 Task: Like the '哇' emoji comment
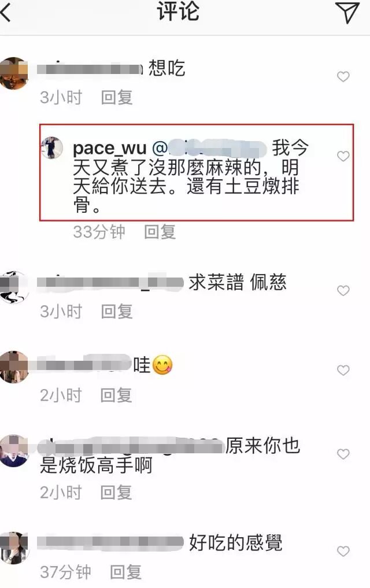[343, 370]
